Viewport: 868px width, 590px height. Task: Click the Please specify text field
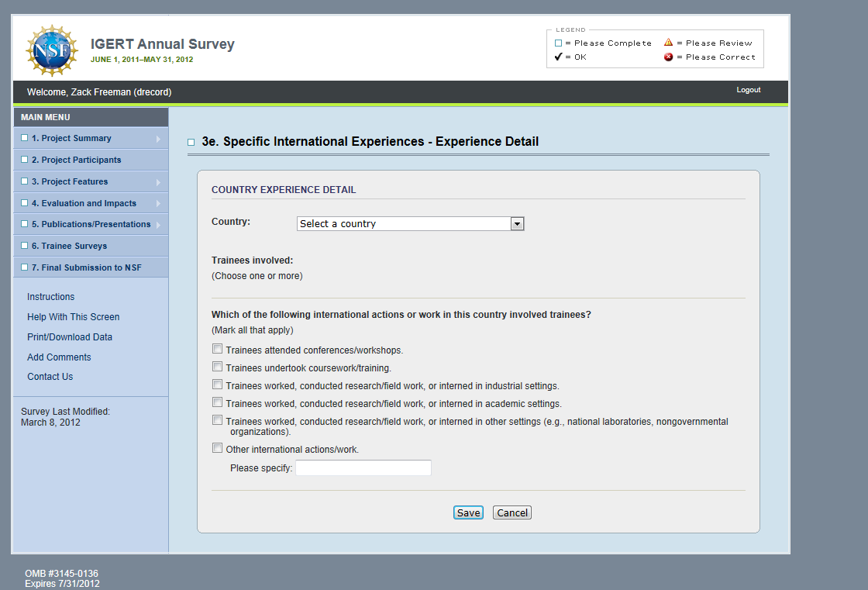point(363,468)
